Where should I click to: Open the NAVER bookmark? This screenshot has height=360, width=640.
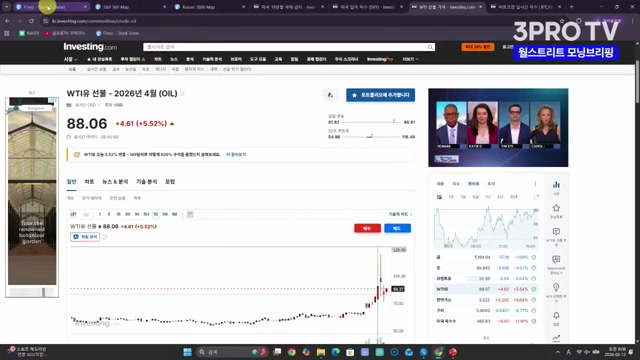coord(29,33)
